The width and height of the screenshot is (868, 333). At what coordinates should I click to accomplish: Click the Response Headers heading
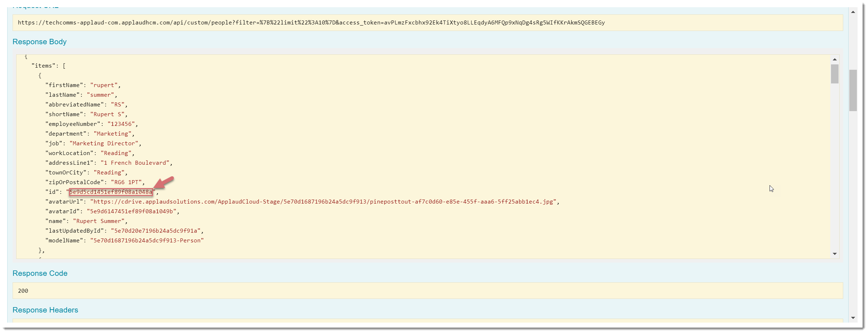coord(45,310)
